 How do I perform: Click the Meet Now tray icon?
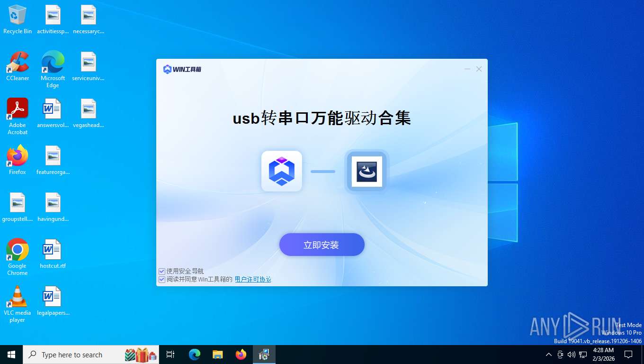coord(560,355)
